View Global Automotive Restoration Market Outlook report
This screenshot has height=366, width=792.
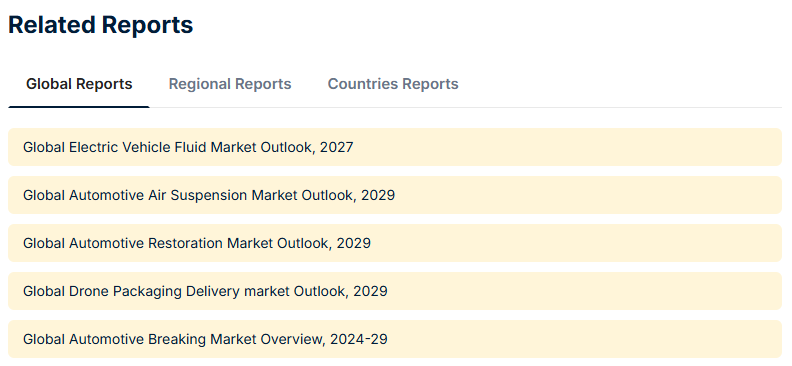[395, 243]
